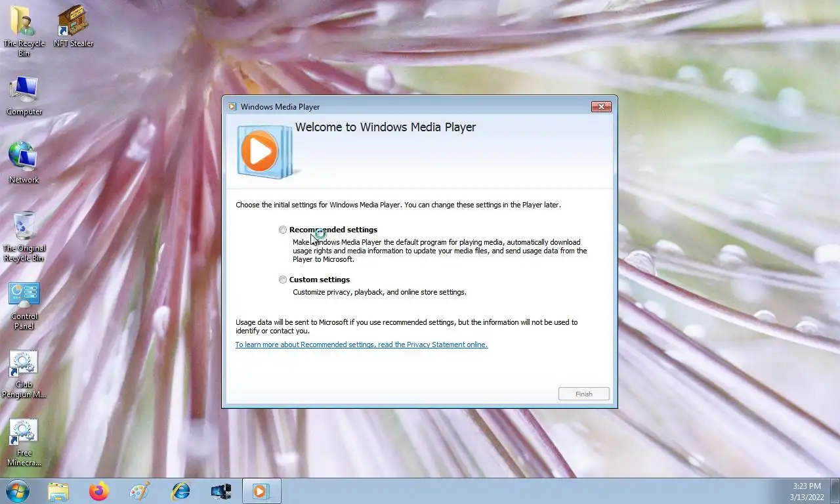Click the Media Player title bar icon
Viewport: 840px width, 504px height.
232,107
